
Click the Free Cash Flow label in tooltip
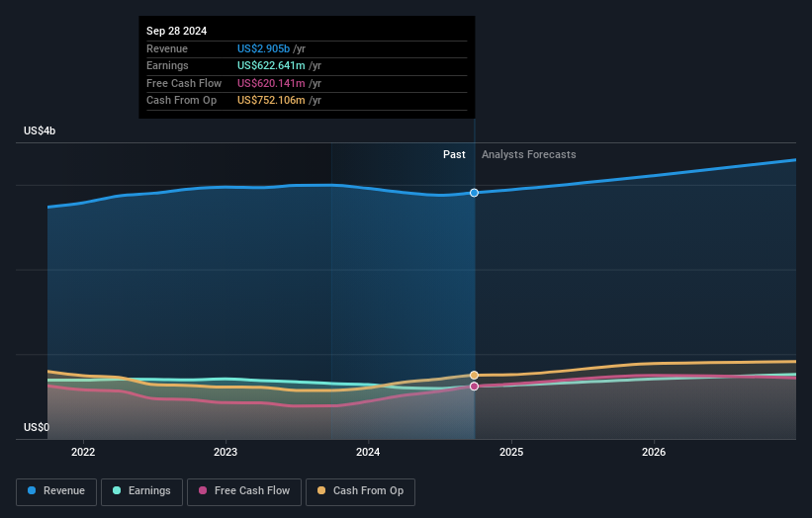point(184,83)
